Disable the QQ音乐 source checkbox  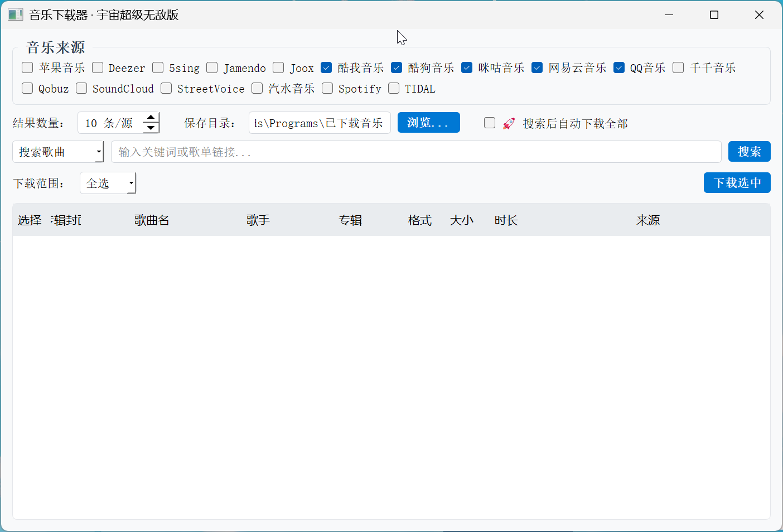(x=619, y=67)
